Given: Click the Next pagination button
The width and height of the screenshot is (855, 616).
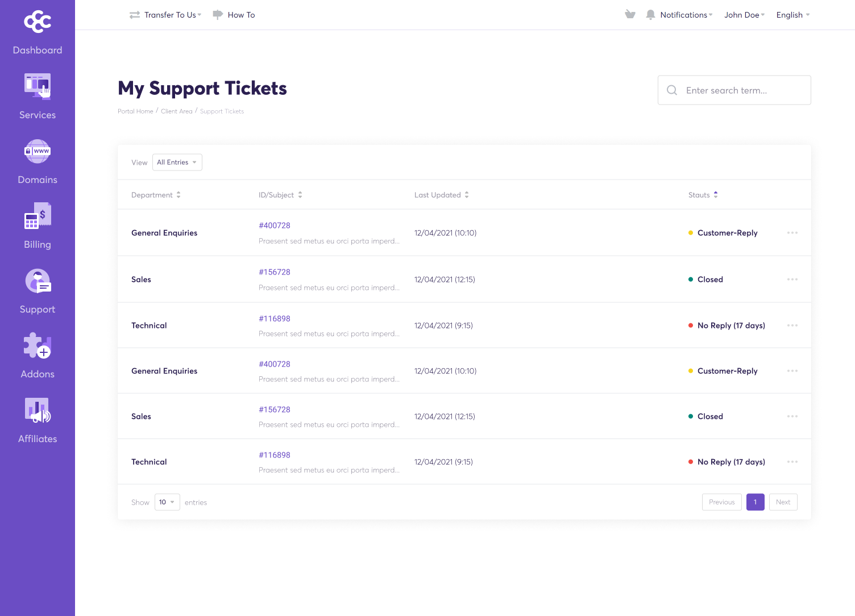Looking at the screenshot, I should (783, 502).
